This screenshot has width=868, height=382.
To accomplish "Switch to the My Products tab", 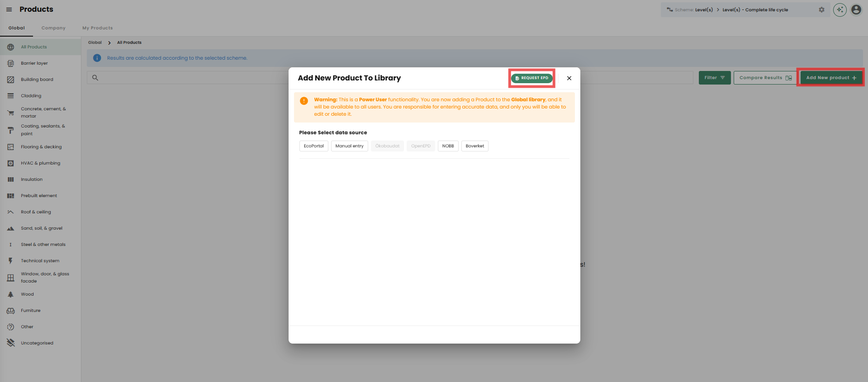I will click(97, 28).
